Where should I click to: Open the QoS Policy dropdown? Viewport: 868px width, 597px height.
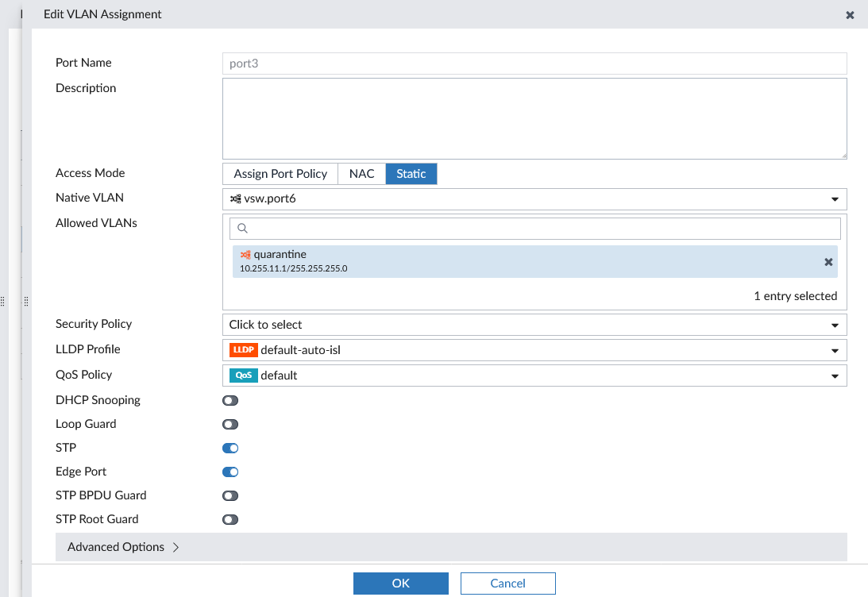835,375
